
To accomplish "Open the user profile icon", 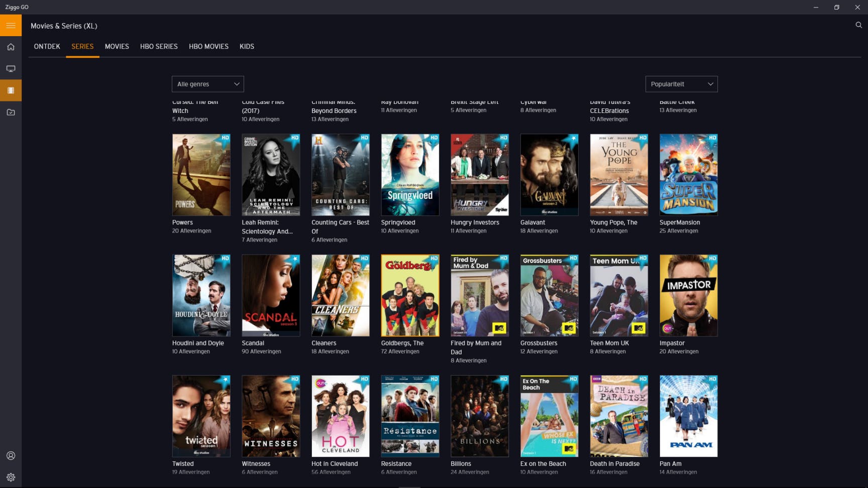I will tap(11, 456).
